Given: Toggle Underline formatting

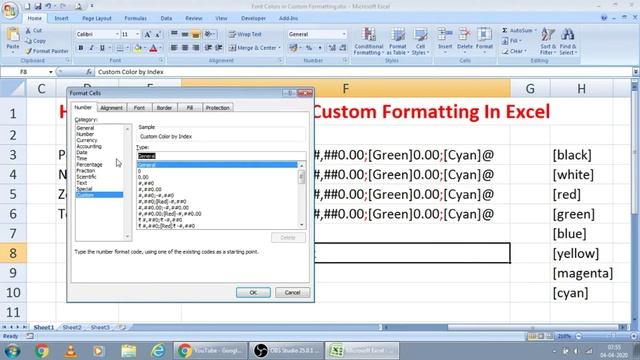Looking at the screenshot, I should coord(102,48).
